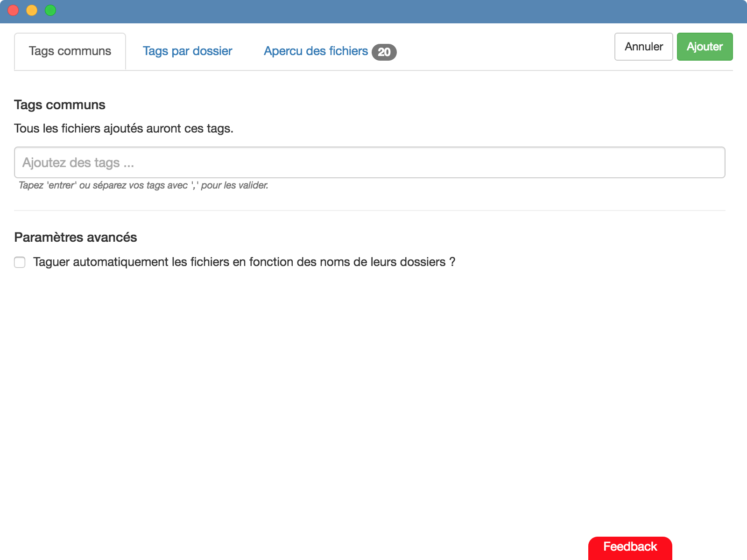
Task: Minimize window using yellow traffic light
Action: pyautogui.click(x=31, y=10)
